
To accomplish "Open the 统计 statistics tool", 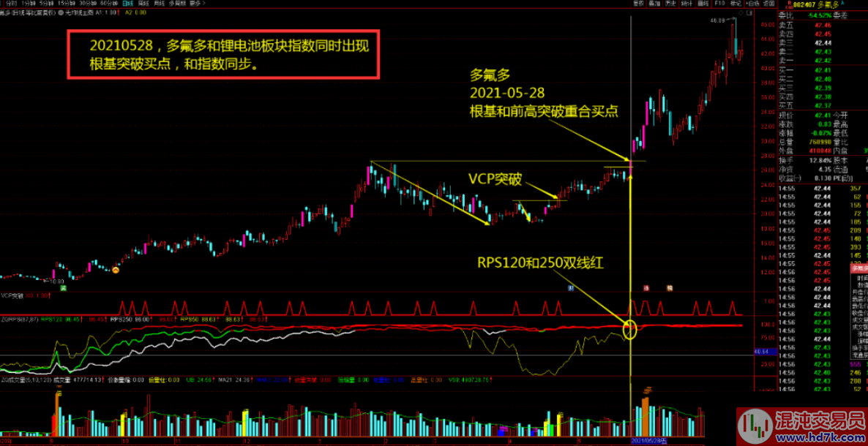I will [687, 4].
